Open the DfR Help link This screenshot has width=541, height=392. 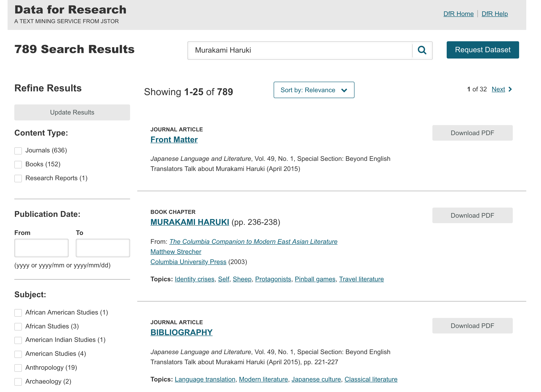pyautogui.click(x=495, y=14)
